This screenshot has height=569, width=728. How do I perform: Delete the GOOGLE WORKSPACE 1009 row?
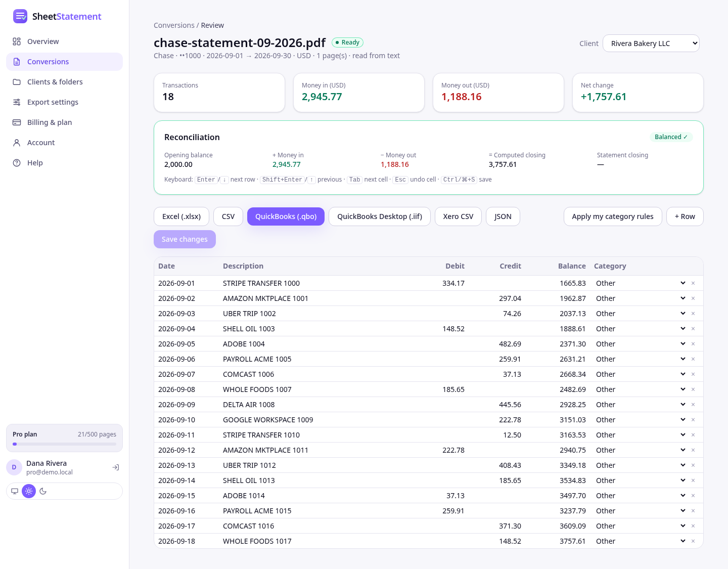[693, 420]
